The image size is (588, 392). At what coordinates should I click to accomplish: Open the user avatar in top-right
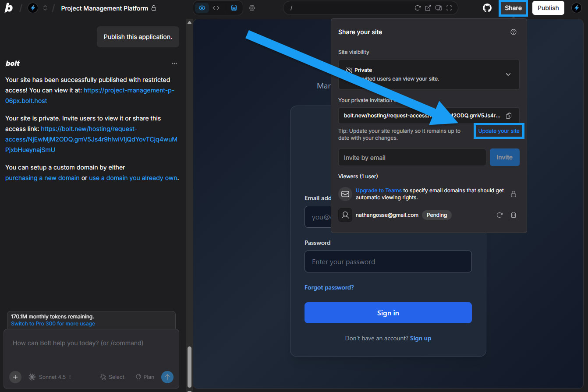577,8
